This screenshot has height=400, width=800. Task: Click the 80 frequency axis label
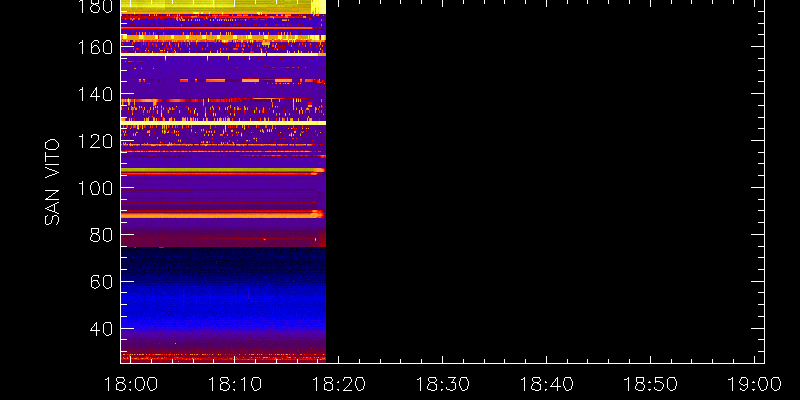click(101, 235)
